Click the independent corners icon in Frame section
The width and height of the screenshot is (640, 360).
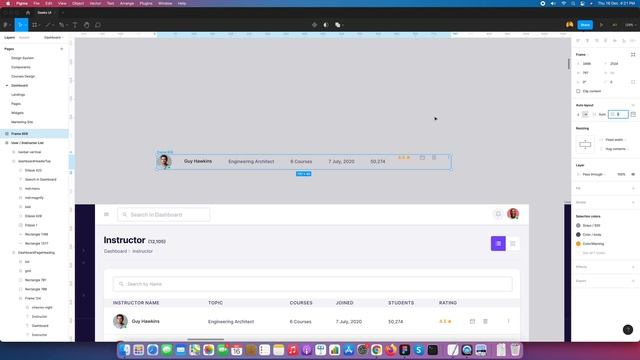(x=633, y=82)
